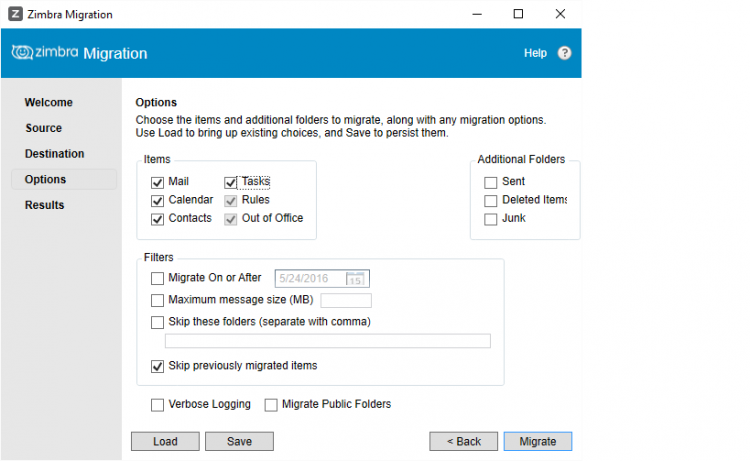
Task: Open the calendar date picker icon
Action: coord(355,278)
